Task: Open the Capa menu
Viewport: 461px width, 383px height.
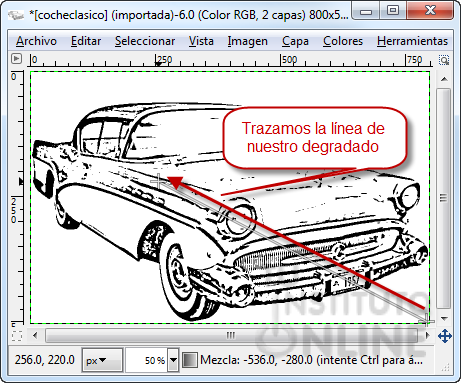Action: 295,41
